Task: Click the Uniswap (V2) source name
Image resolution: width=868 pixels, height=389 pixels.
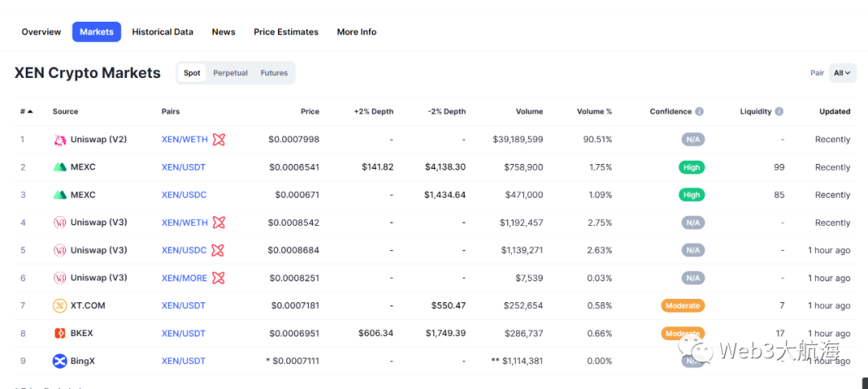Action: tap(99, 139)
